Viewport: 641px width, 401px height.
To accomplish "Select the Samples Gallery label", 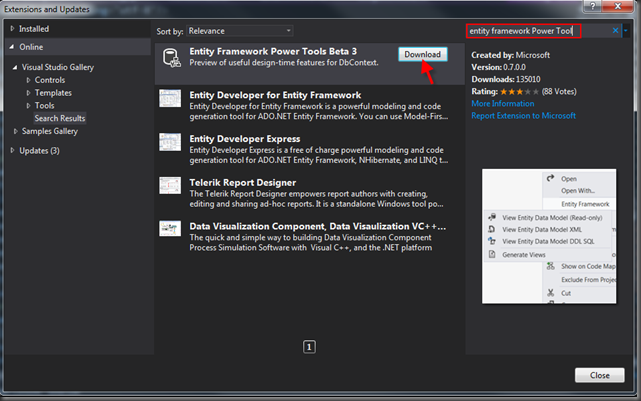I will click(x=49, y=131).
